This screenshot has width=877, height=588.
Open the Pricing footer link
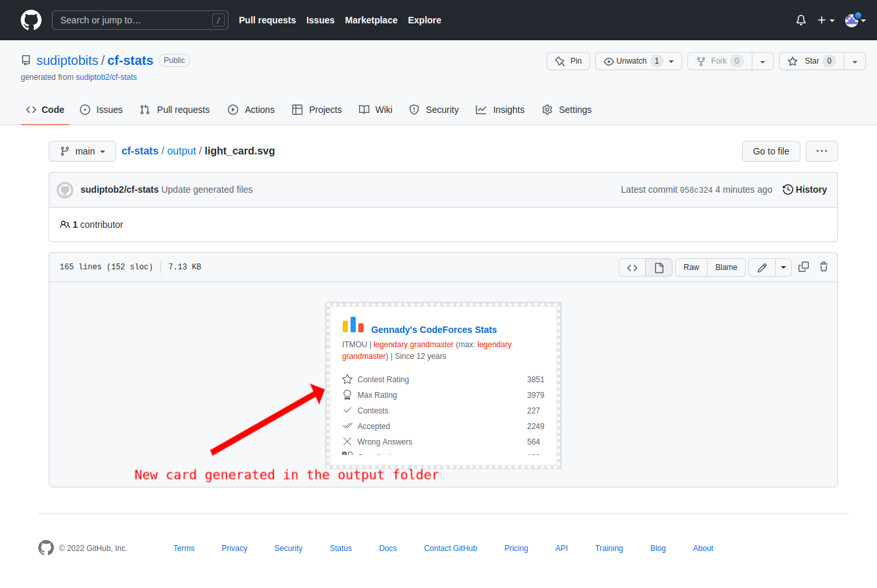[x=516, y=548]
